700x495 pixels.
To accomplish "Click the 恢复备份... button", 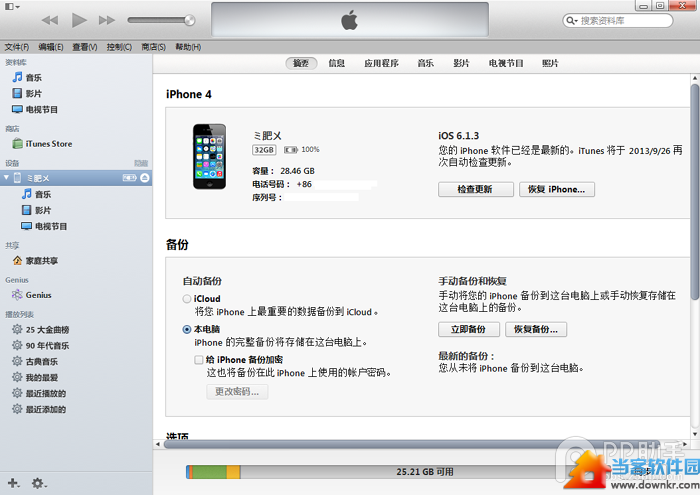I will pos(536,329).
